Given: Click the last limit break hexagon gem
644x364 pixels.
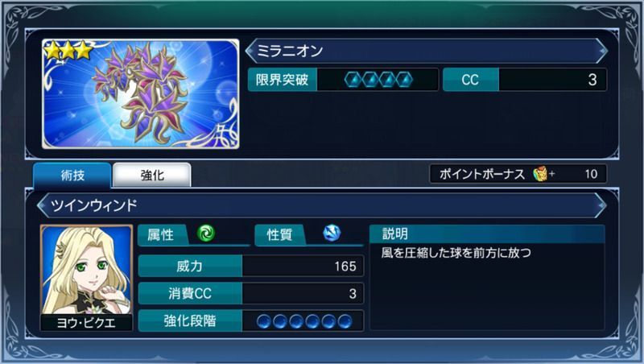Looking at the screenshot, I should [x=405, y=80].
